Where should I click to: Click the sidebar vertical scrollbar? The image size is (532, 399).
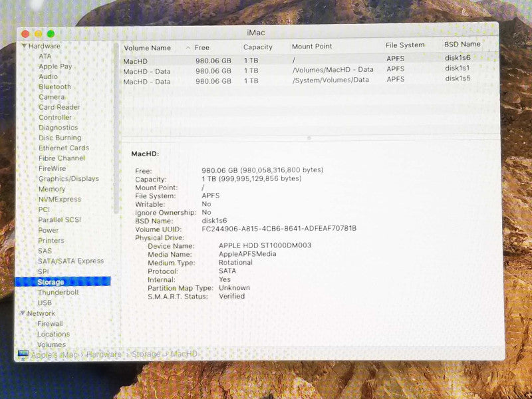[x=116, y=129]
